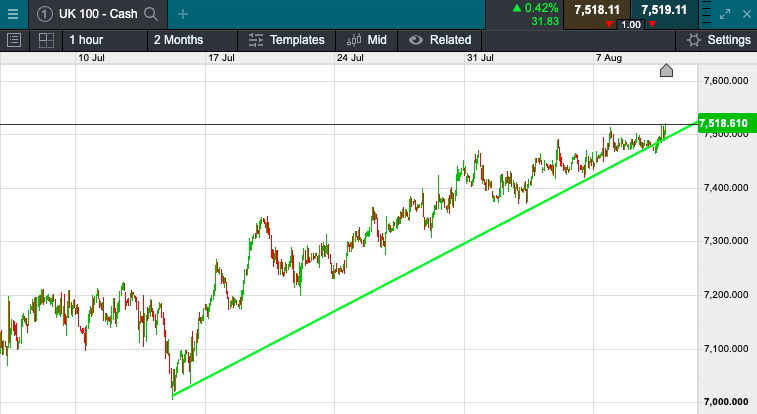Click the 31.83 point change value
Viewport: 757px width, 414px height.
coord(545,21)
